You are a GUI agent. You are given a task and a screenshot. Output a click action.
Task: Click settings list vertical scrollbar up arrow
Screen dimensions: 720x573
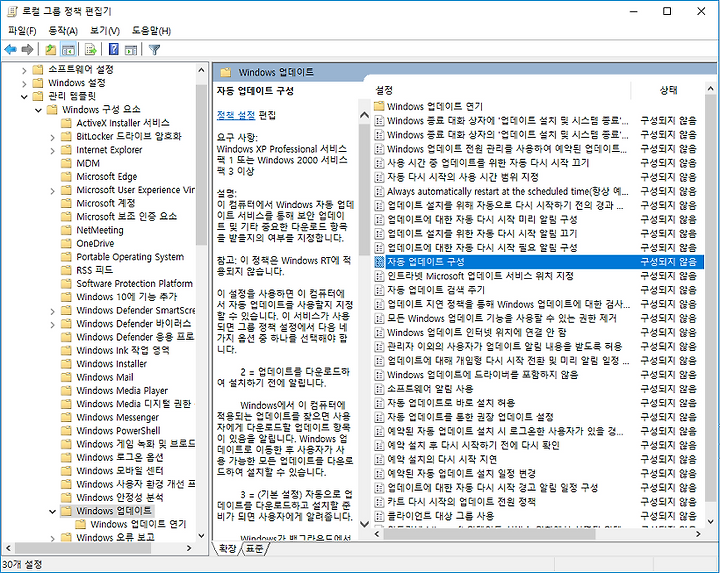[710, 88]
